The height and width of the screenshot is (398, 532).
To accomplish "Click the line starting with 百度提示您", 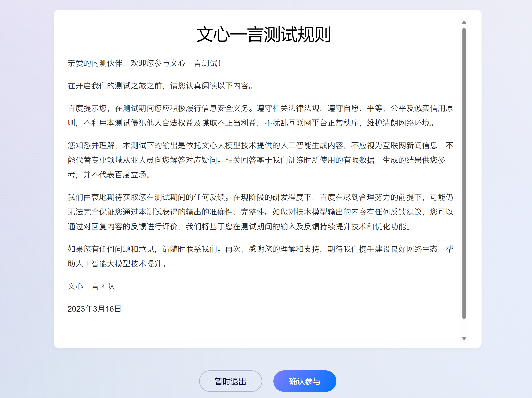I will 260,108.
